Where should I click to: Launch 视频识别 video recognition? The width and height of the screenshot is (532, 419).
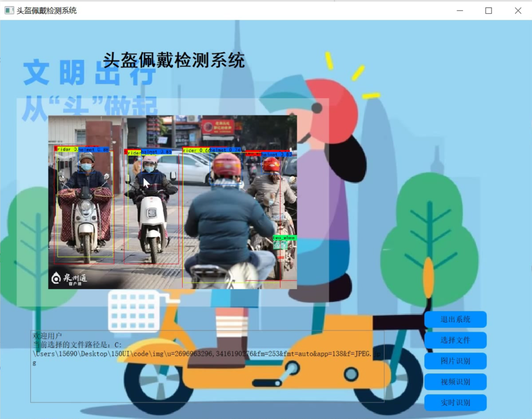455,382
